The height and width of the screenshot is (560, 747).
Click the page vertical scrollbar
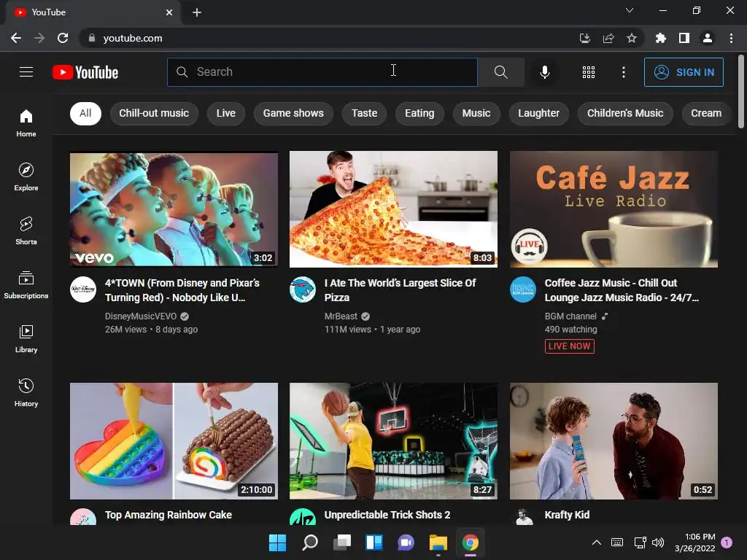point(741,91)
